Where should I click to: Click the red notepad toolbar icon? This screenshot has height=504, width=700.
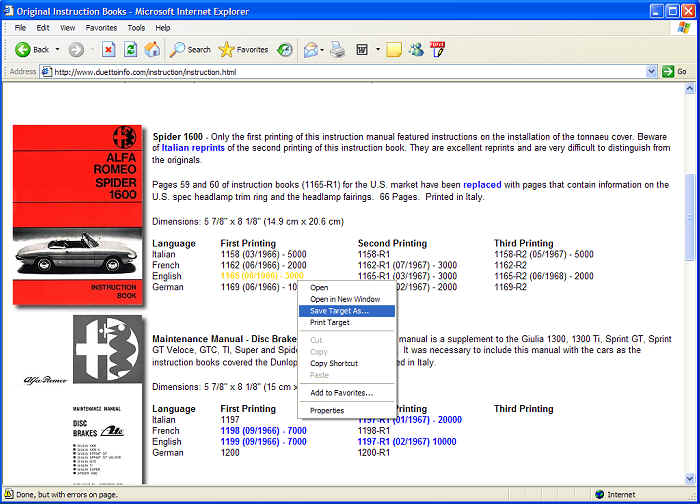(438, 49)
